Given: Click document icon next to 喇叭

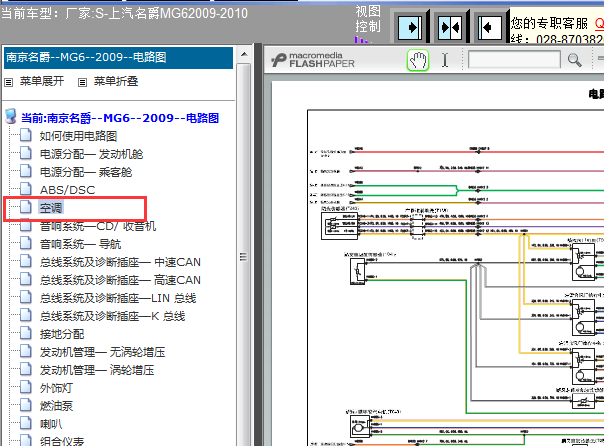Looking at the screenshot, I should click(x=25, y=423).
